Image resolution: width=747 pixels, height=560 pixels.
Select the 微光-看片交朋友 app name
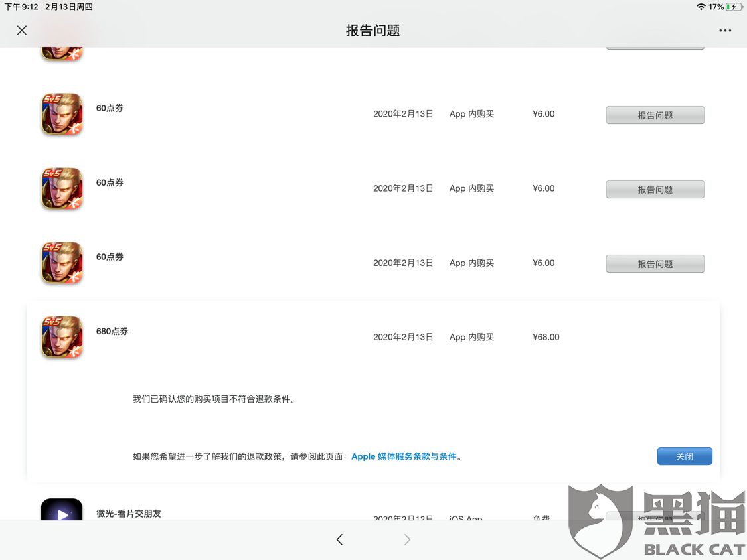coord(129,514)
